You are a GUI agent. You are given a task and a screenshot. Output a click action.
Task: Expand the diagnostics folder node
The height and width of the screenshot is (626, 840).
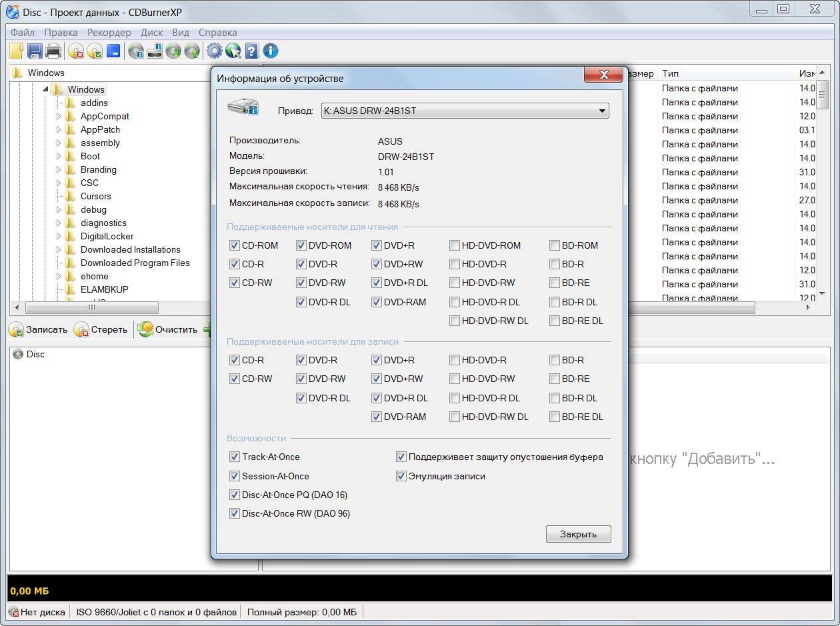click(x=59, y=223)
